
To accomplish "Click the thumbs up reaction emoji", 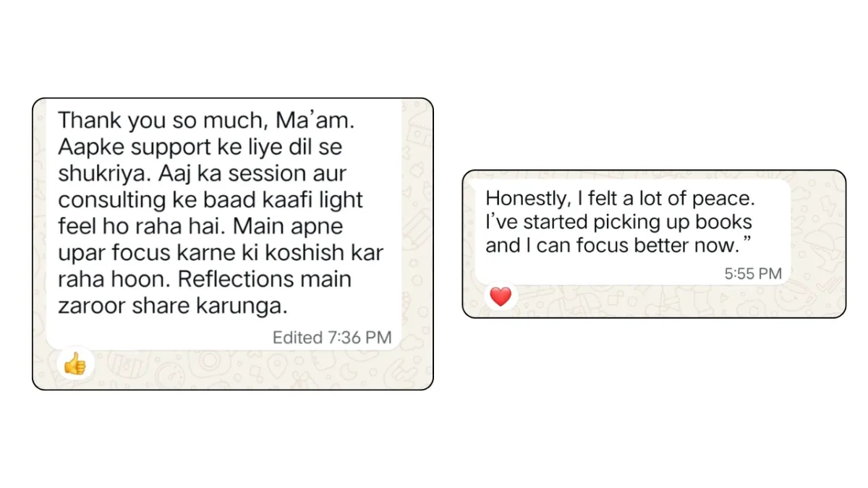I will point(75,364).
